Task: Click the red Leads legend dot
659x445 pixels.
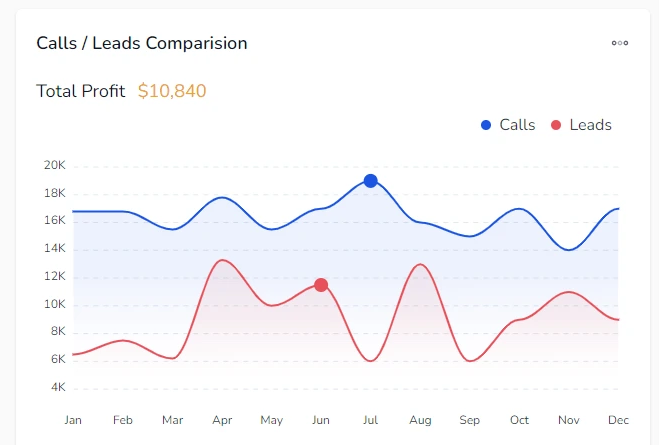Action: pos(556,125)
